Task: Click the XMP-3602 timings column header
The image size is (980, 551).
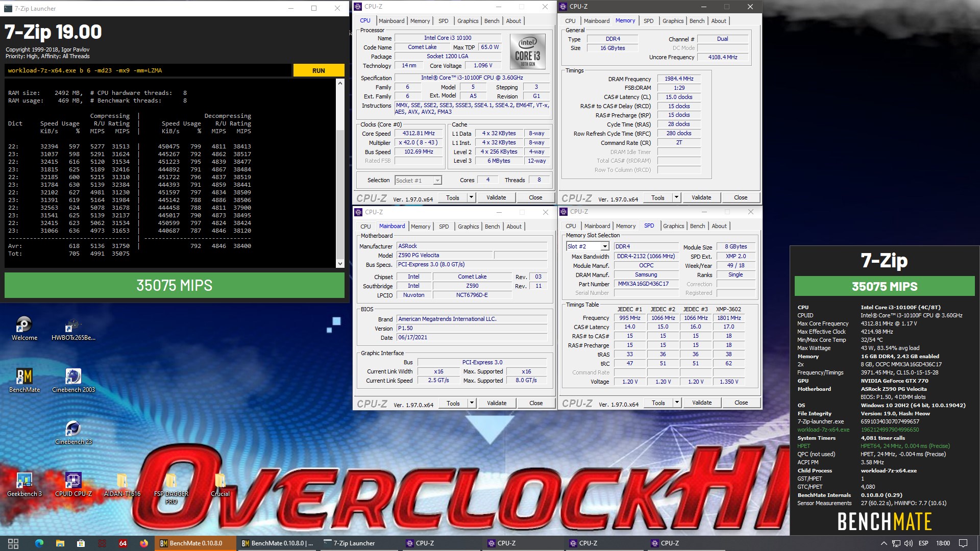Action: point(728,309)
